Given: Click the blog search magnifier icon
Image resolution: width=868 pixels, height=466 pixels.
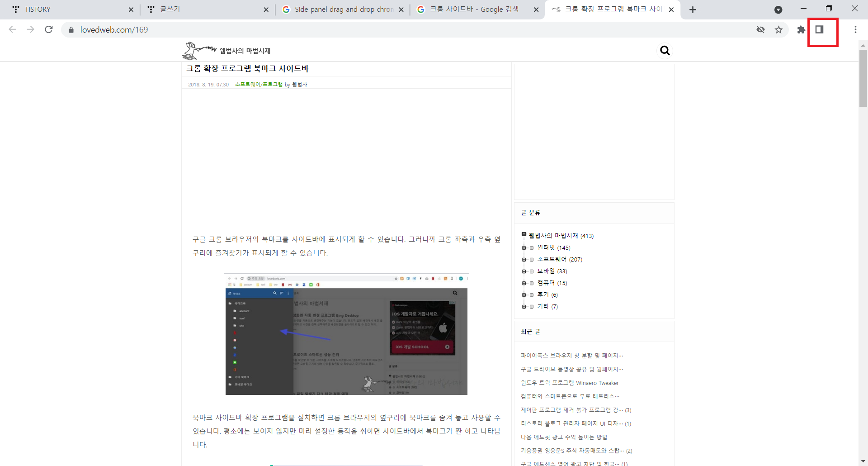Looking at the screenshot, I should click(x=665, y=50).
